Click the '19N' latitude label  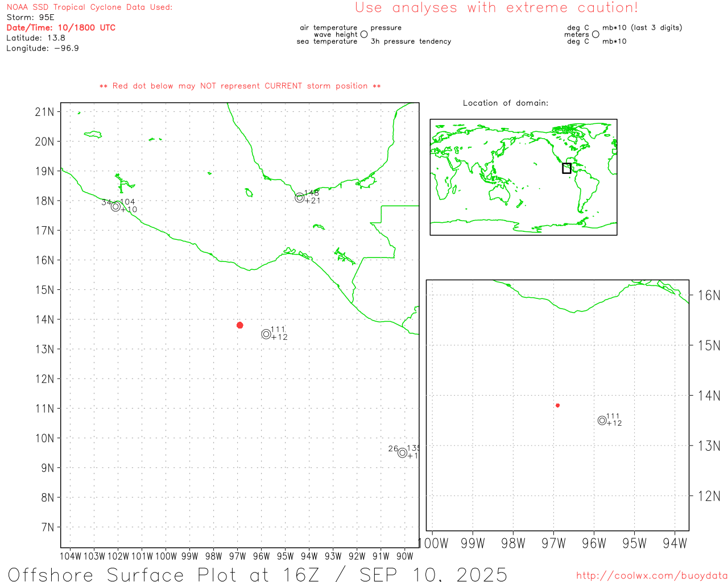click(x=45, y=172)
